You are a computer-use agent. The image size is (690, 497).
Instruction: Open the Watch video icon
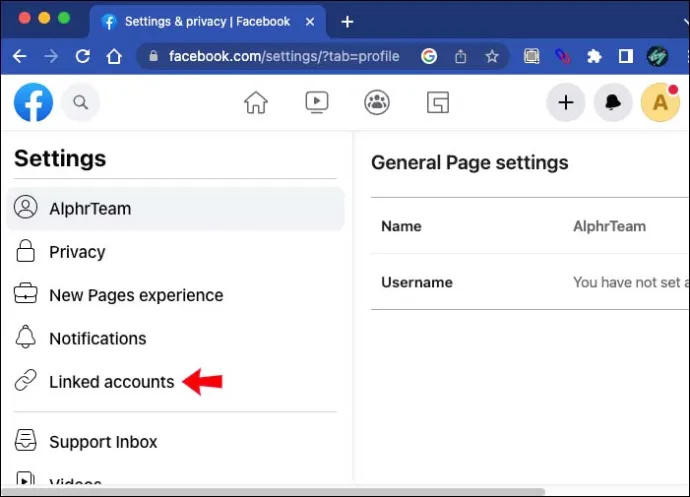pyautogui.click(x=316, y=102)
